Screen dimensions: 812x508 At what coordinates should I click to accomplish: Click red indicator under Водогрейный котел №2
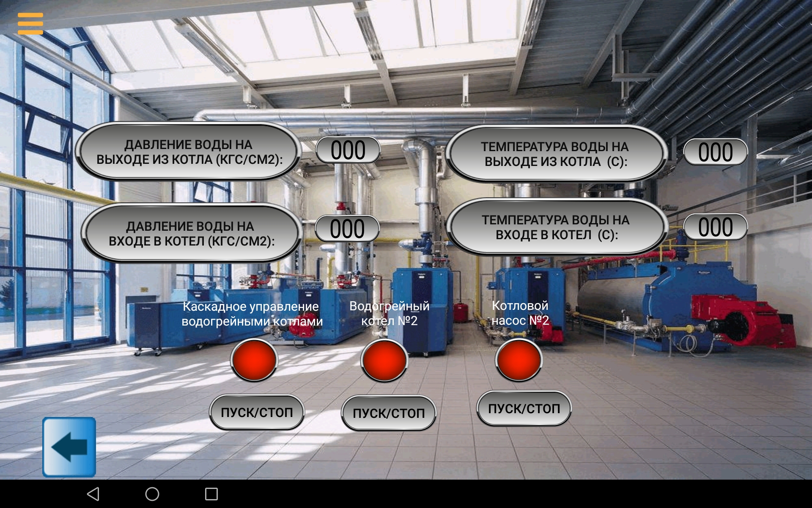pos(384,360)
